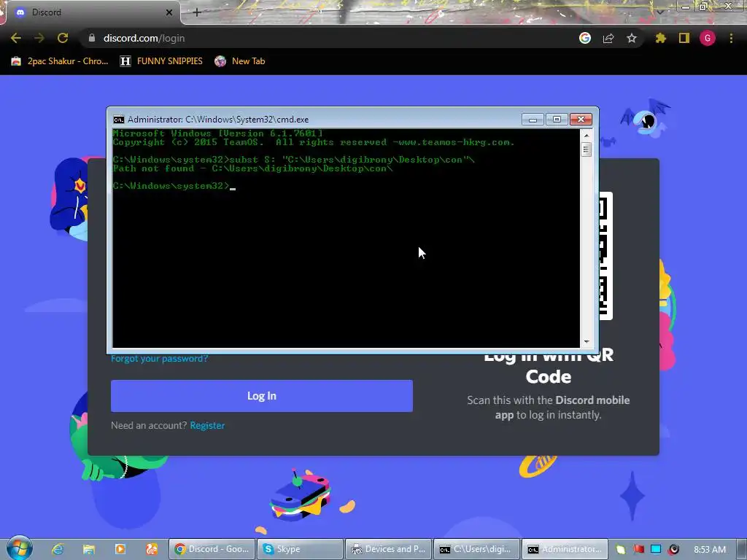Open the FUNNY SNIPPIES bookmark
Viewport: 747px width, 560px height.
coord(161,61)
